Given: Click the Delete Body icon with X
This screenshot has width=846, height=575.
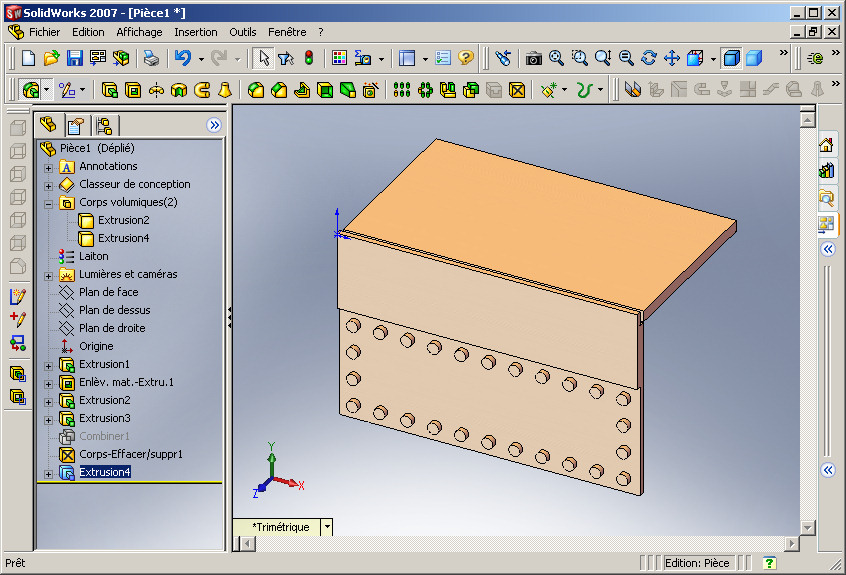Looking at the screenshot, I should (x=517, y=90).
